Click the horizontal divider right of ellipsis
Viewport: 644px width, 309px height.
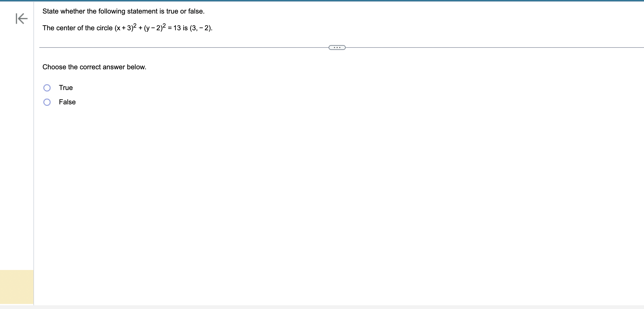pos(494,48)
